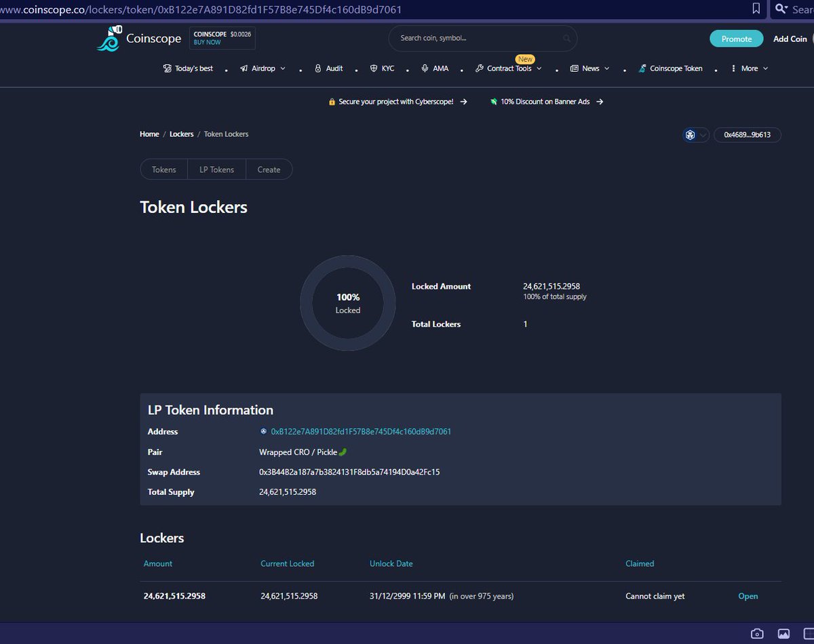The width and height of the screenshot is (814, 644).
Task: Click the News newspaper icon
Action: pyautogui.click(x=575, y=68)
